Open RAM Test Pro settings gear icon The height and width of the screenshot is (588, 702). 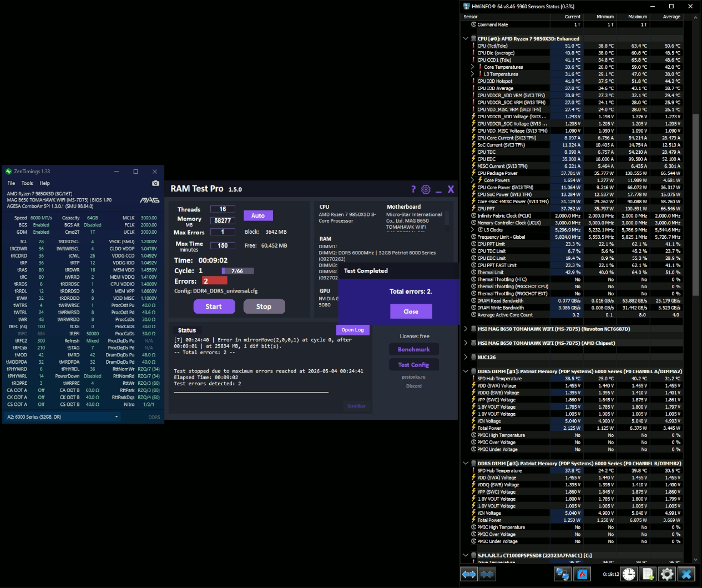tap(426, 189)
